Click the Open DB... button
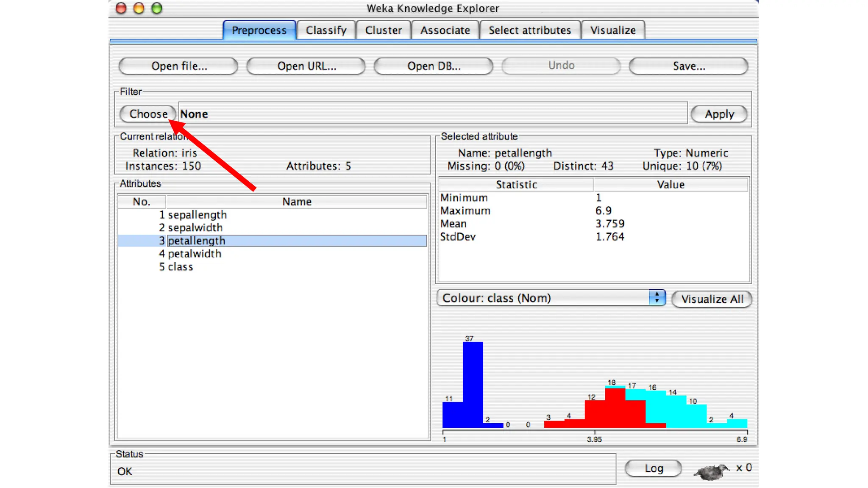868x488 pixels. [x=433, y=66]
